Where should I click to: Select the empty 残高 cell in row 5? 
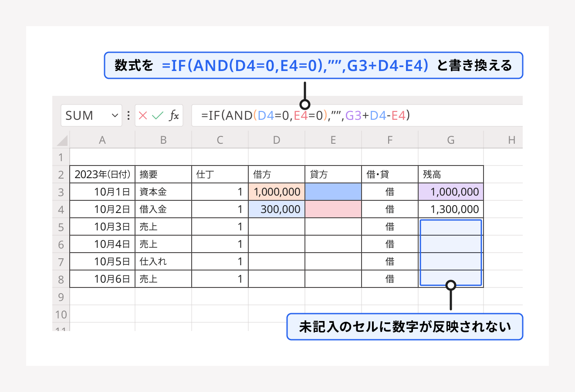coord(451,226)
